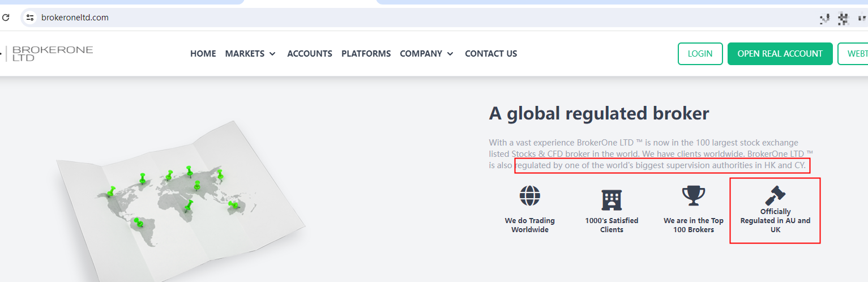Click the trophy icon above Top 100 Brokers
The image size is (868, 282).
coord(694,195)
